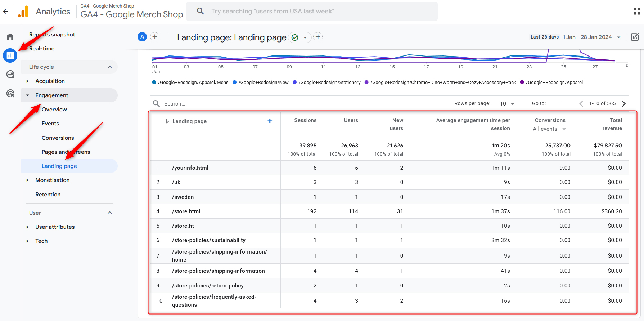
Task: Click the /uk landing page row
Action: 389,182
